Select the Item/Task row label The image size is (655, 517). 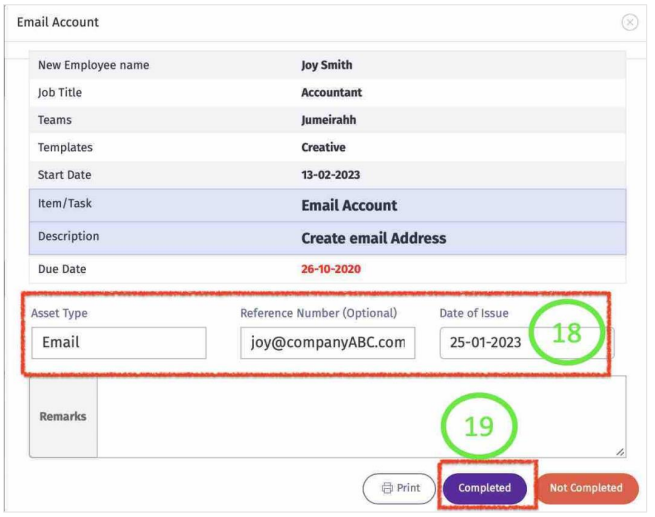coord(69,205)
